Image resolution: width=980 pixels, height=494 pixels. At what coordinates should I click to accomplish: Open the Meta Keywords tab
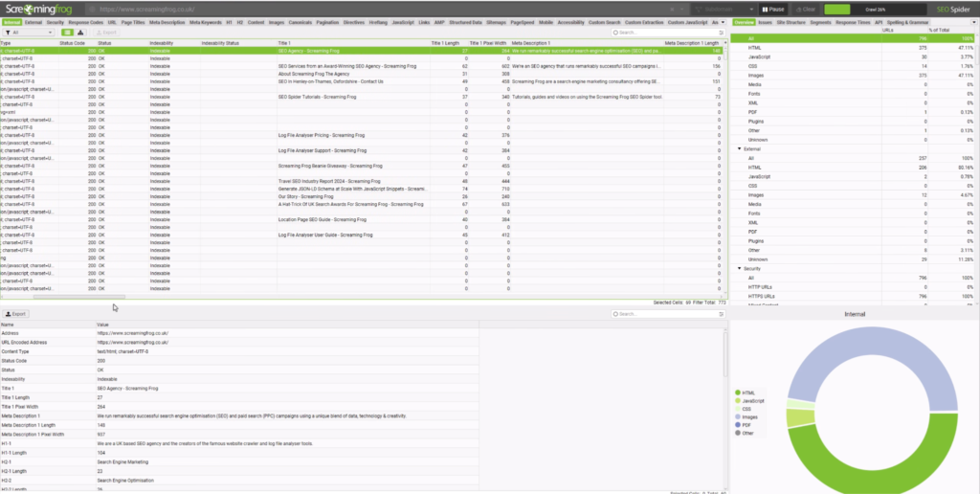coord(206,23)
